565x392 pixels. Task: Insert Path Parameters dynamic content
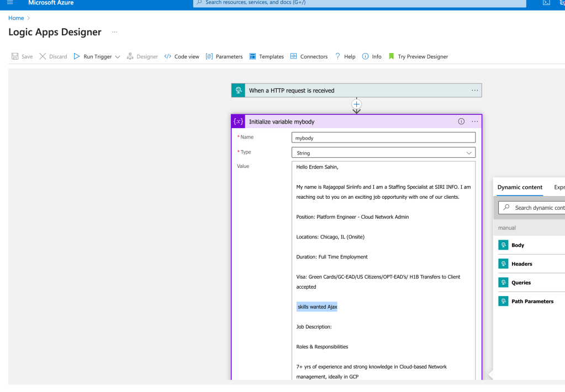[x=532, y=301]
